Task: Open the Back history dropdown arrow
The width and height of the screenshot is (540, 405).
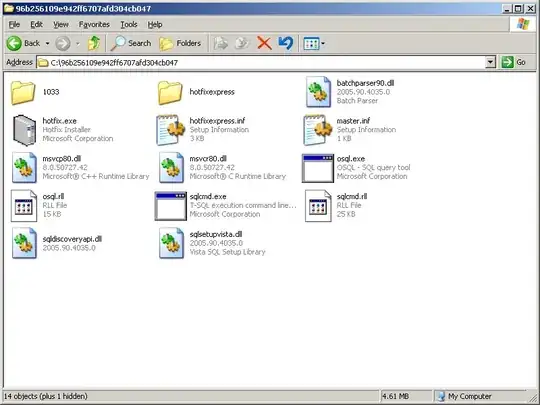Action: [48, 44]
